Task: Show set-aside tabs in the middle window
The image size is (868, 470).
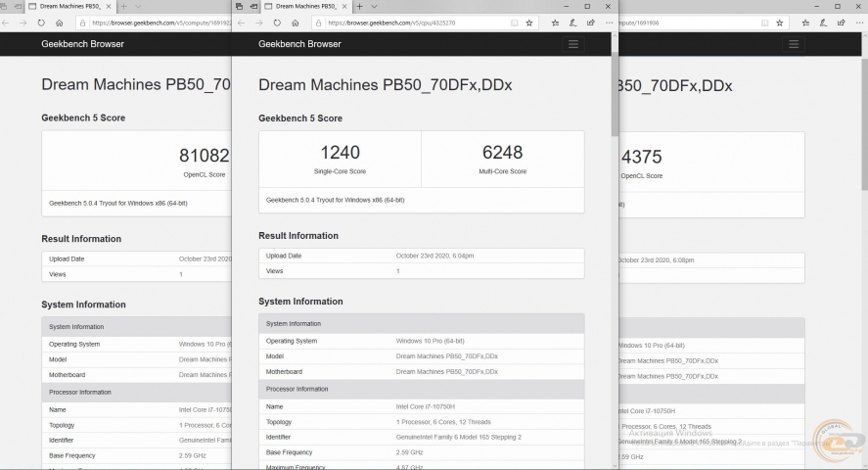Action: pyautogui.click(x=239, y=7)
